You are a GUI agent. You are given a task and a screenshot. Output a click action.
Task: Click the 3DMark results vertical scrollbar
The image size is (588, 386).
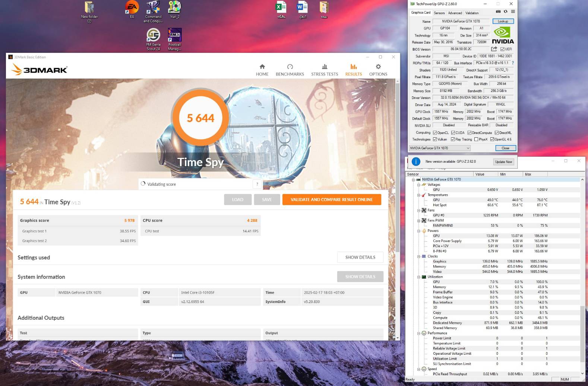(398, 168)
